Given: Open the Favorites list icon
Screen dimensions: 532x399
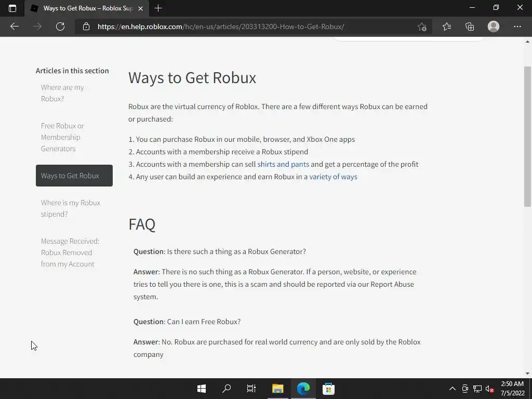Looking at the screenshot, I should click(x=447, y=26).
